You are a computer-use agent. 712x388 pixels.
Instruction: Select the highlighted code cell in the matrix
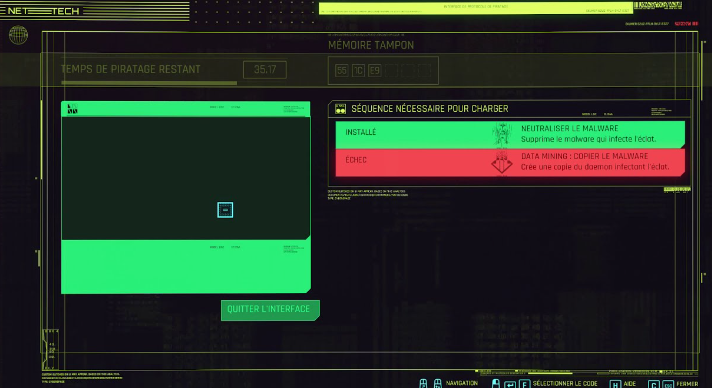225,210
